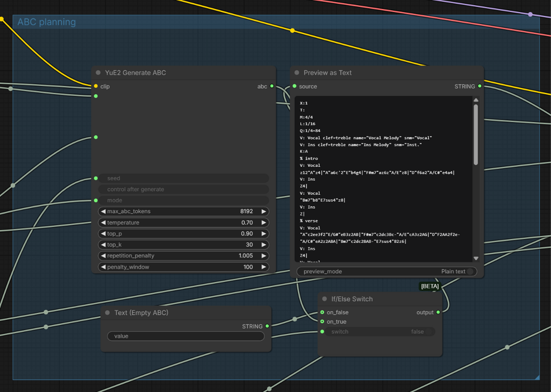Click the YuE2 Generate ABC title
Screen dimensions: 551x392
(135, 73)
